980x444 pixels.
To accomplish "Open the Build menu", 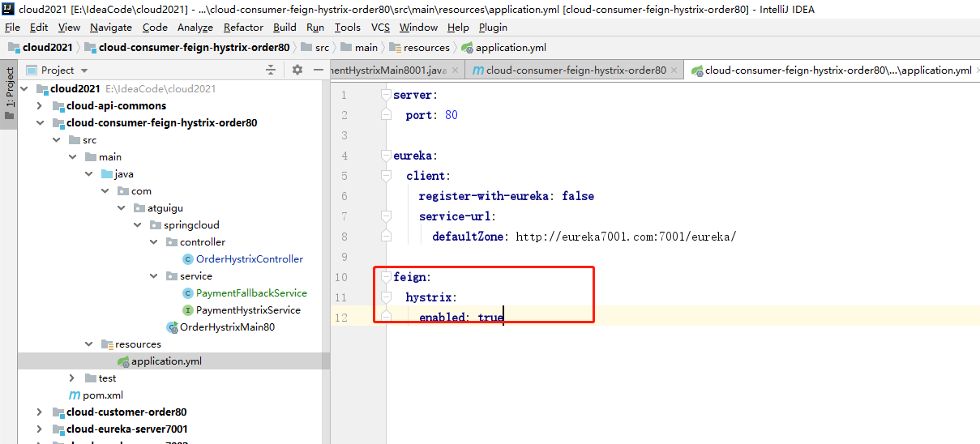I will tap(285, 28).
